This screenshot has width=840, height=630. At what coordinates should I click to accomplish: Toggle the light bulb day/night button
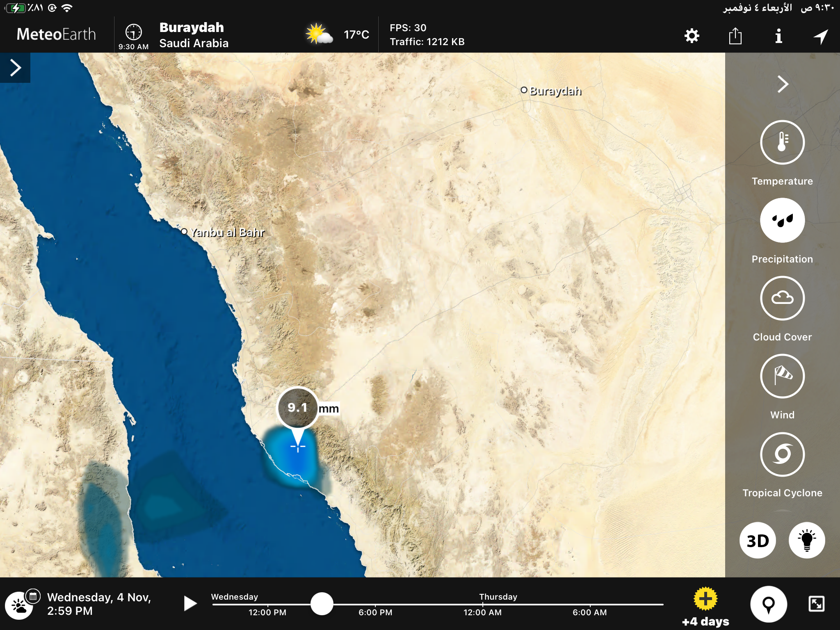tap(807, 541)
